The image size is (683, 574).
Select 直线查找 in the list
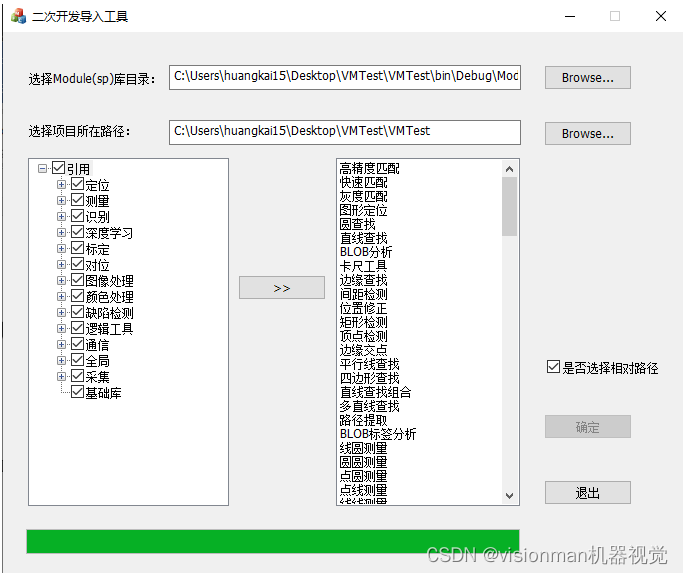pyautogui.click(x=363, y=238)
